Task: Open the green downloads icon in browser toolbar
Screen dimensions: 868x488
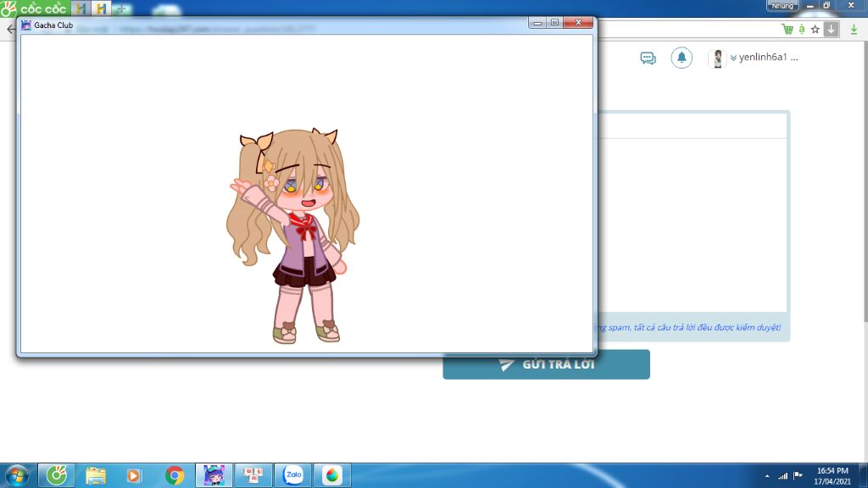Action: 854,30
